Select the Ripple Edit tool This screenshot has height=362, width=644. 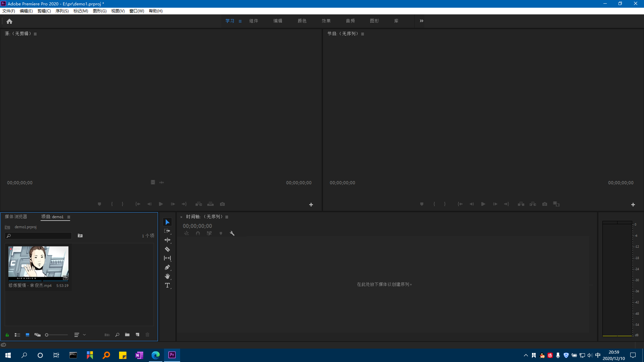pyautogui.click(x=167, y=240)
